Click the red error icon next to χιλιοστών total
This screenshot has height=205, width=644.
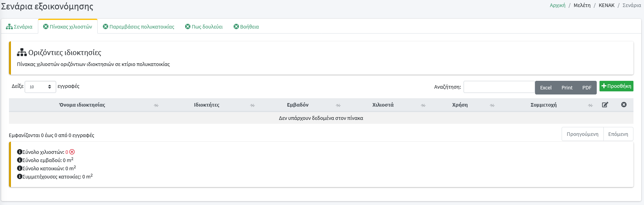(x=72, y=152)
